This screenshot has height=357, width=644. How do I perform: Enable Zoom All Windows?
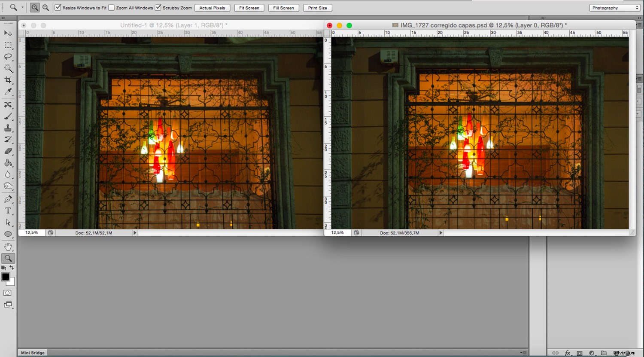[x=111, y=7]
